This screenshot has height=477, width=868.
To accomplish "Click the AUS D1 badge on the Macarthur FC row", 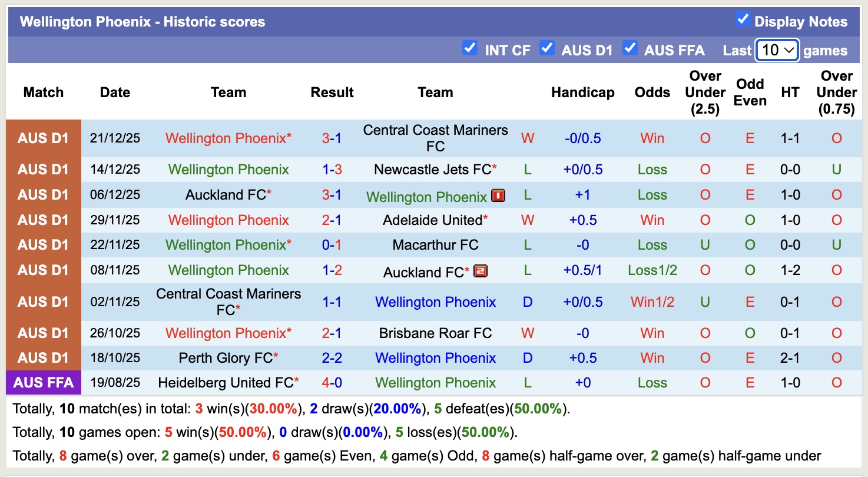I will point(44,245).
